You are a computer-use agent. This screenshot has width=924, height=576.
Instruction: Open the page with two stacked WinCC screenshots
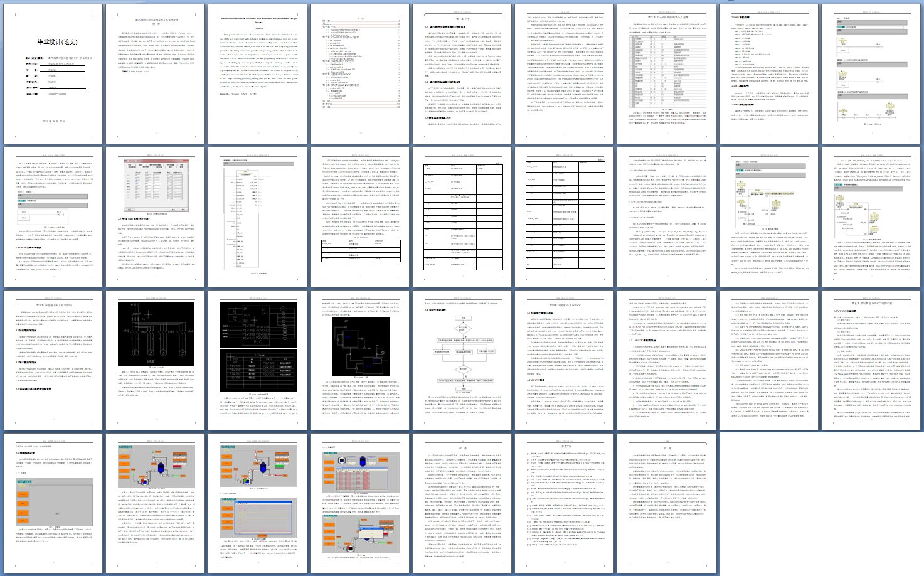pyautogui.click(x=257, y=503)
